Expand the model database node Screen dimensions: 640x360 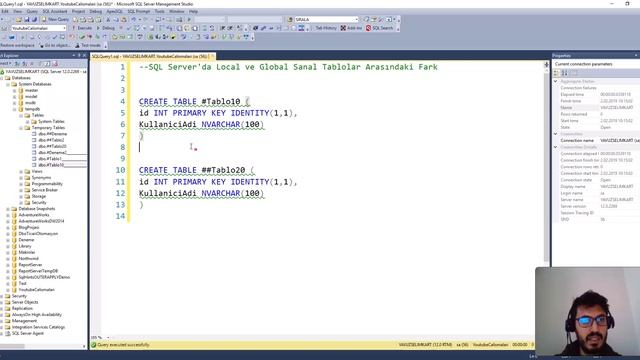[14, 96]
